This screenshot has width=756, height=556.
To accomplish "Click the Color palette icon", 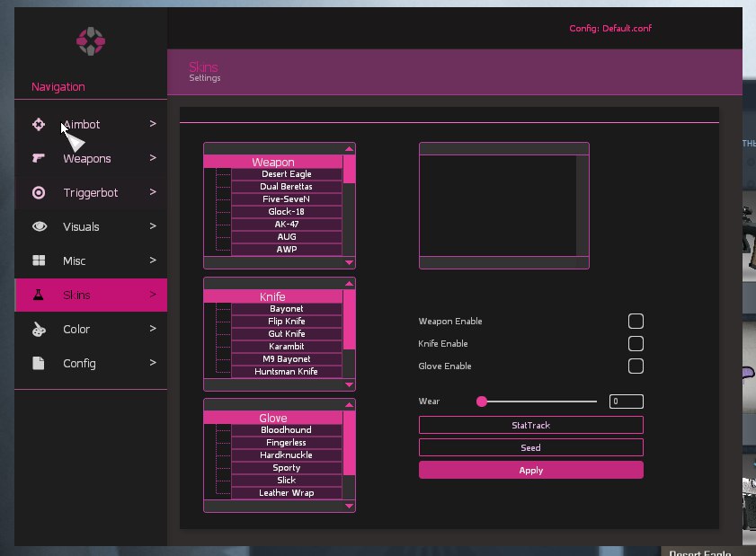I will pyautogui.click(x=39, y=329).
